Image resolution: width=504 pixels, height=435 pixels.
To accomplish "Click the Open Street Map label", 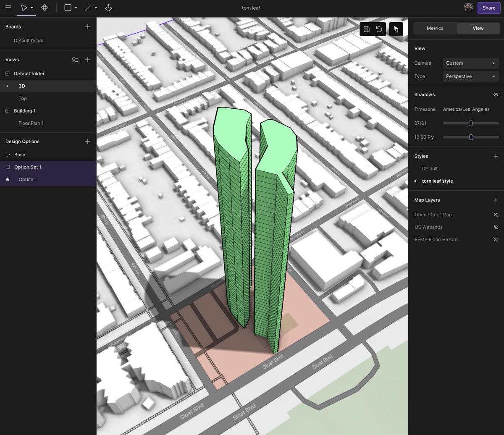I will [433, 215].
